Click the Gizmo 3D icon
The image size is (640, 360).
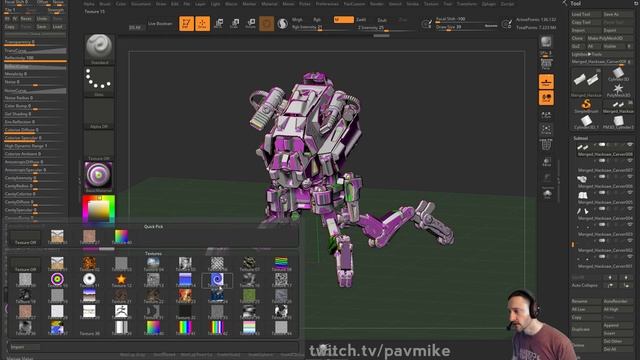pyautogui.click(x=267, y=23)
